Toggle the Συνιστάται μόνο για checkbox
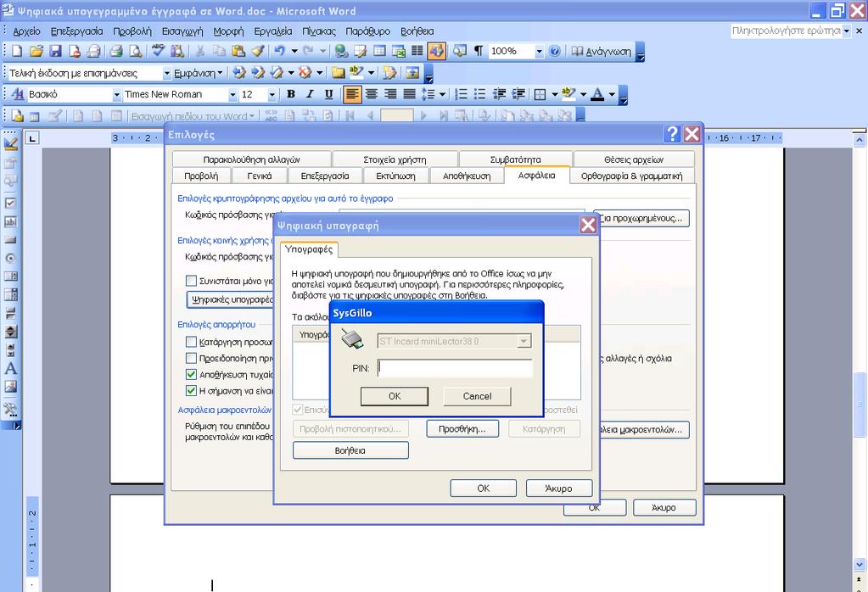The width and height of the screenshot is (868, 592). coord(191,281)
